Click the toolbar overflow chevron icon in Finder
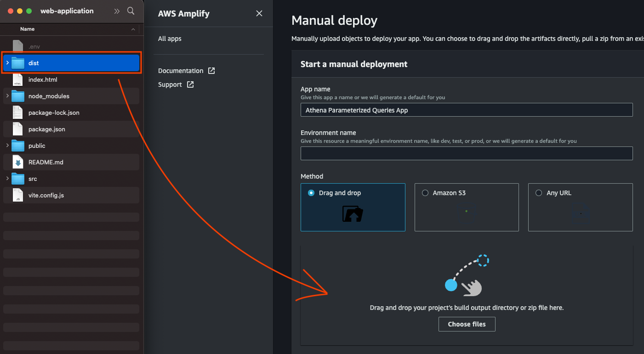The width and height of the screenshot is (644, 354). pyautogui.click(x=117, y=11)
